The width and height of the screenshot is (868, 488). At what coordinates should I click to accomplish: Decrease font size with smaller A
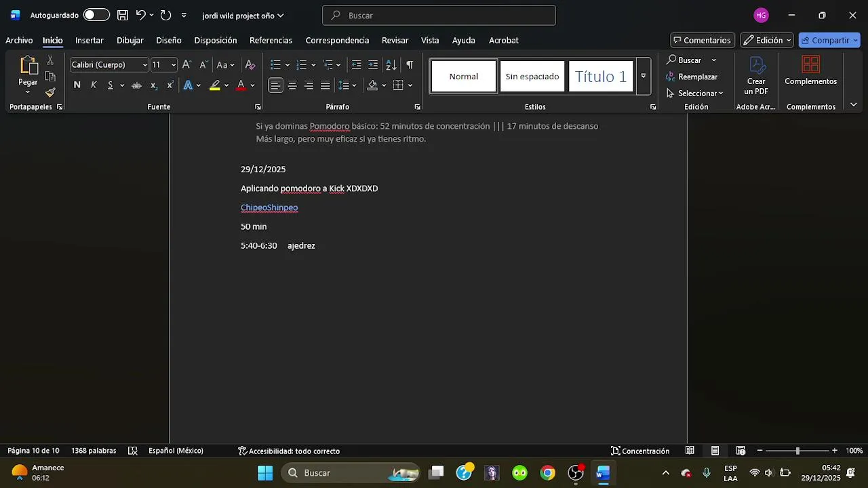click(203, 65)
